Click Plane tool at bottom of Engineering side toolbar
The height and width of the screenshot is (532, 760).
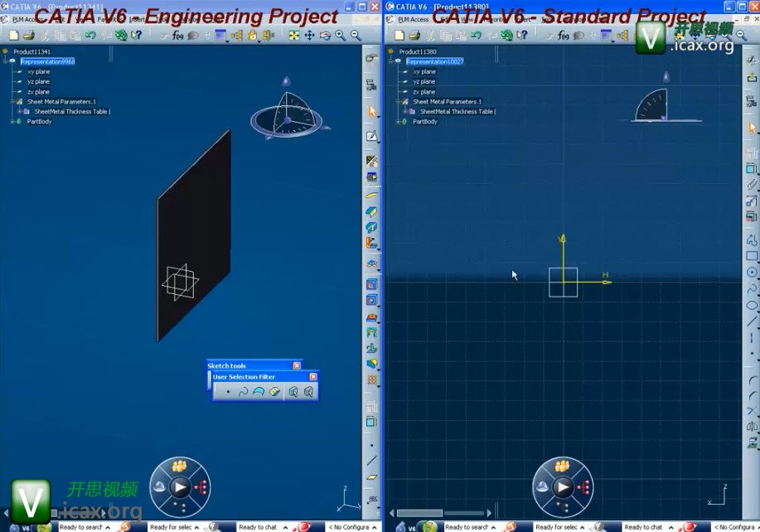pos(372,476)
